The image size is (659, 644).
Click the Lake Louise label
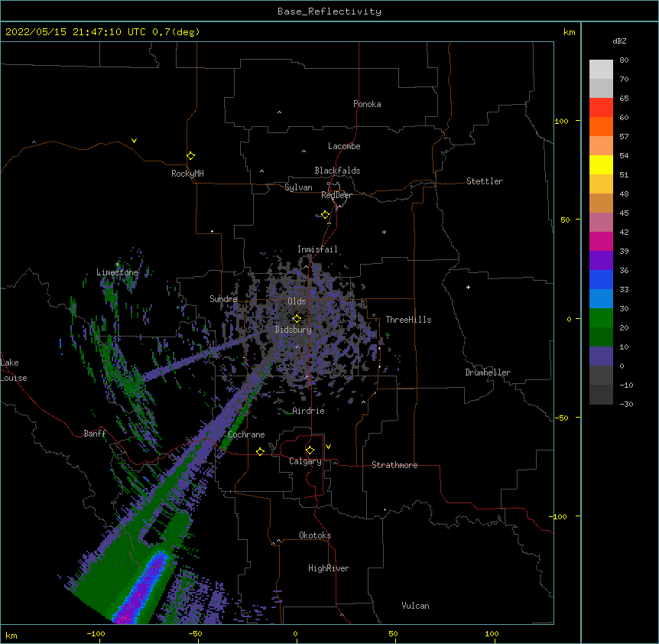click(14, 370)
